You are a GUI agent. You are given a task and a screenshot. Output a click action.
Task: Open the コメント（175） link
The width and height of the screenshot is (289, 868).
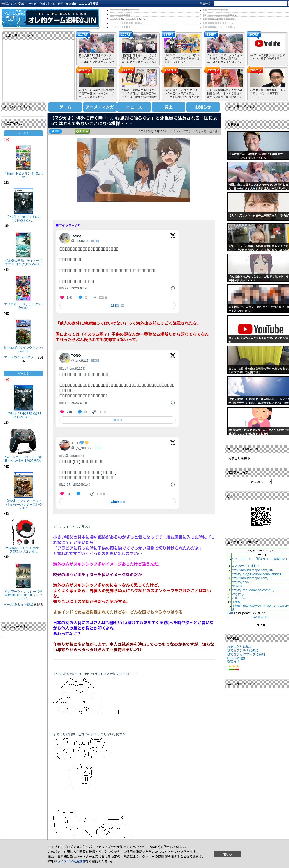point(180,131)
